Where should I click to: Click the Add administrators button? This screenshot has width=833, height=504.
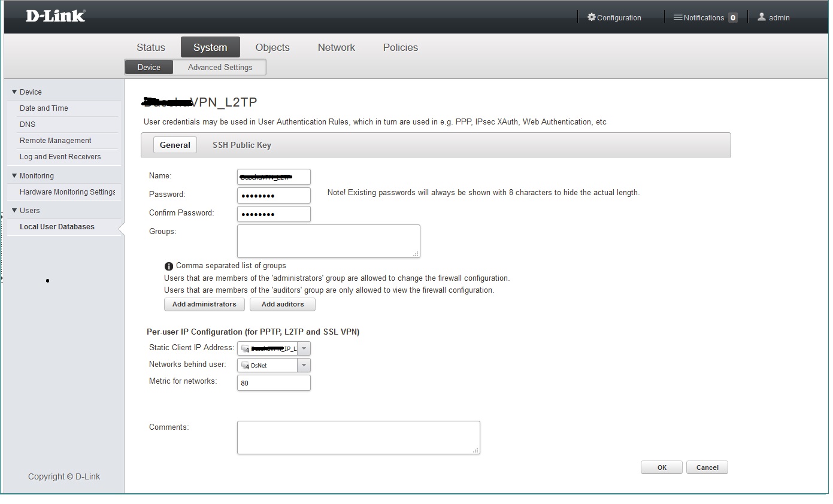[204, 304]
